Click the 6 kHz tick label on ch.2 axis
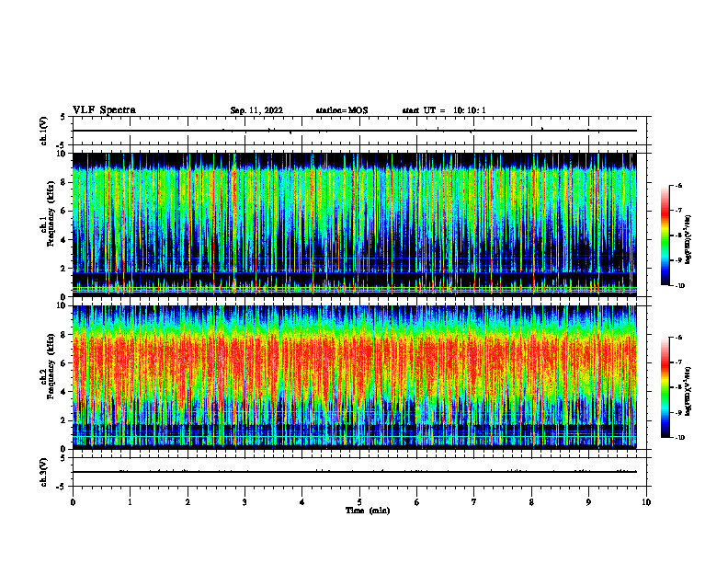The height and width of the screenshot is (563, 728). pyautogui.click(x=64, y=363)
